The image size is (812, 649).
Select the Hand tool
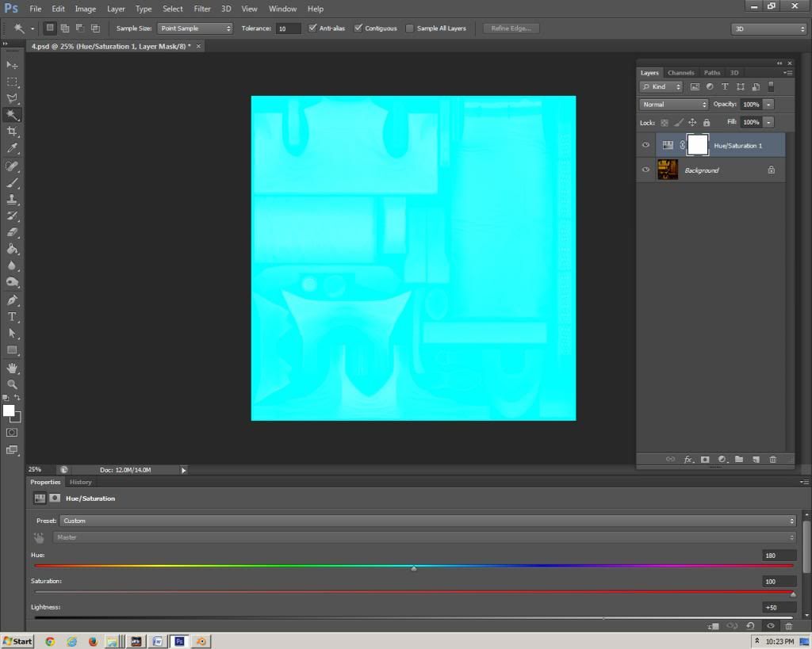click(12, 368)
